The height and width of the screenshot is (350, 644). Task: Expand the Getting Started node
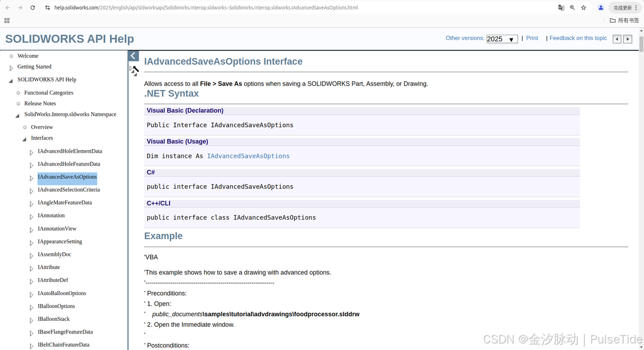point(11,68)
